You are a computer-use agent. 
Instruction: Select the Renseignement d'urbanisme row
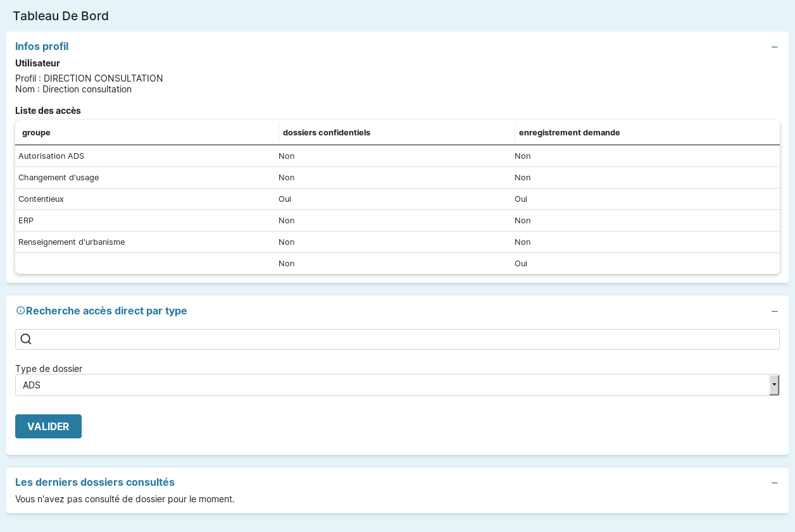click(72, 242)
